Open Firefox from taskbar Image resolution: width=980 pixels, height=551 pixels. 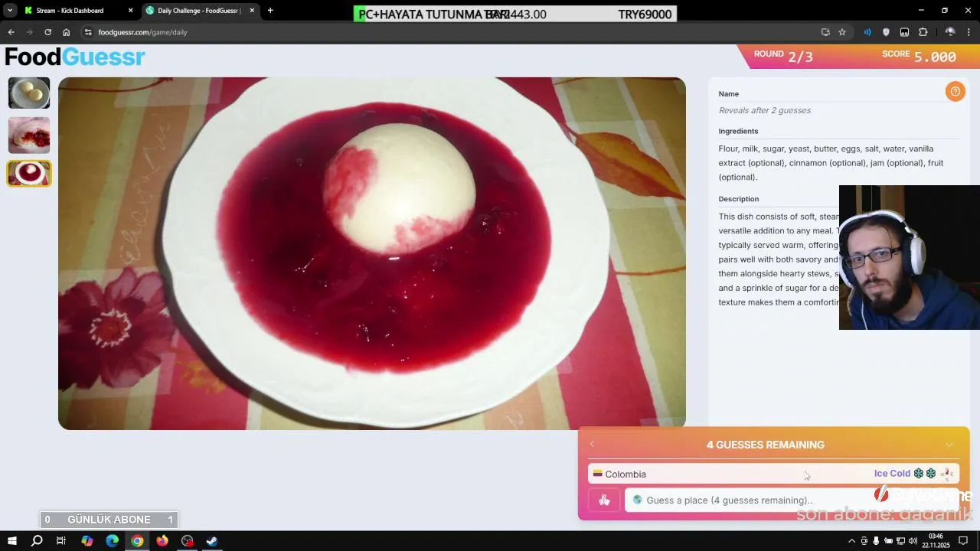click(162, 541)
